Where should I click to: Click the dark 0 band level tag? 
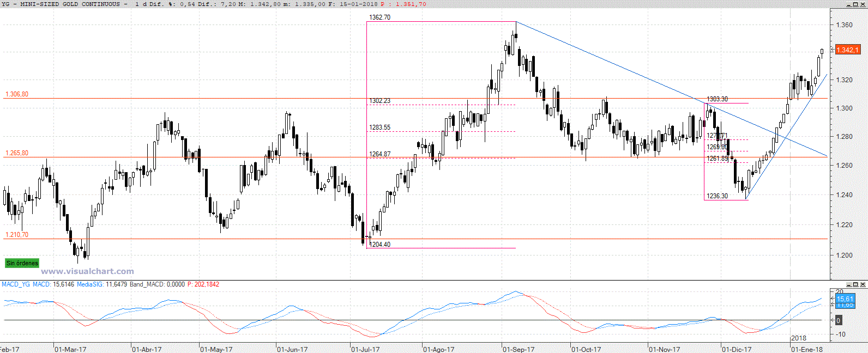(839, 320)
